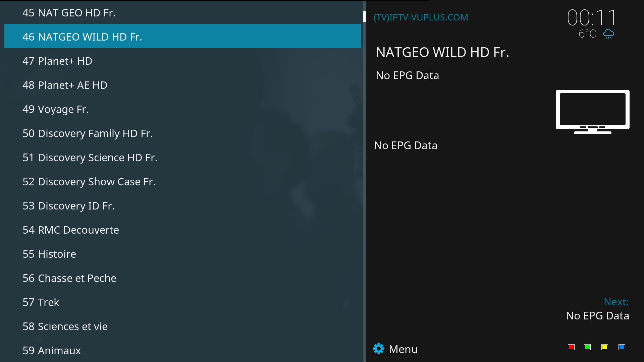
Task: Select channel 59 Animaux
Action: pos(51,351)
